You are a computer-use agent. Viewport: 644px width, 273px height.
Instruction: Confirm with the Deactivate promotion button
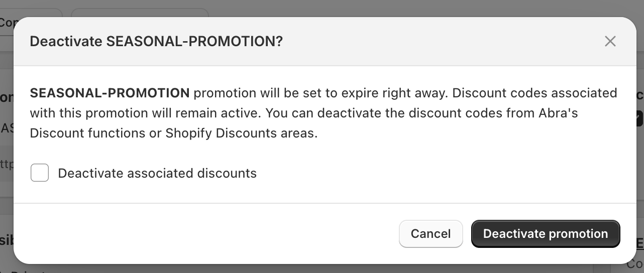coord(546,234)
